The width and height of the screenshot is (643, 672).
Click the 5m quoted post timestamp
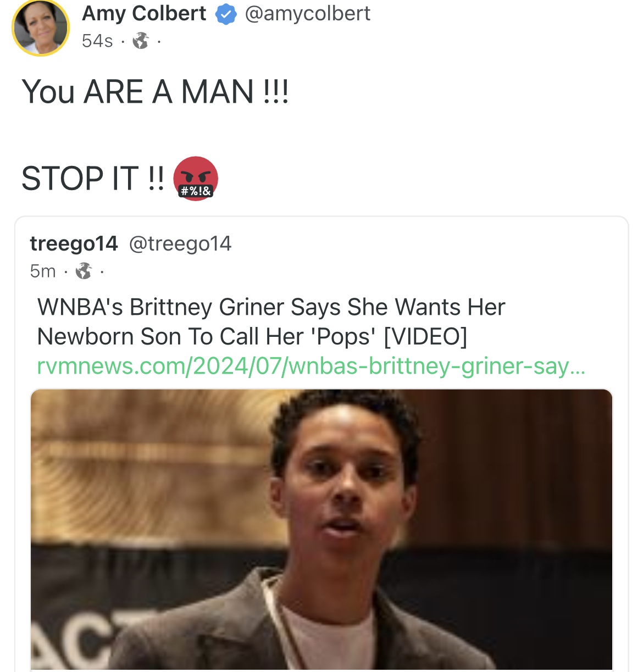click(43, 271)
